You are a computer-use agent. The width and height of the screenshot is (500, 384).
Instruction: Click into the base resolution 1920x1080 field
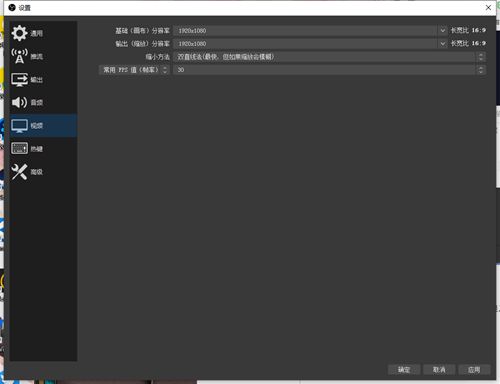pos(305,30)
